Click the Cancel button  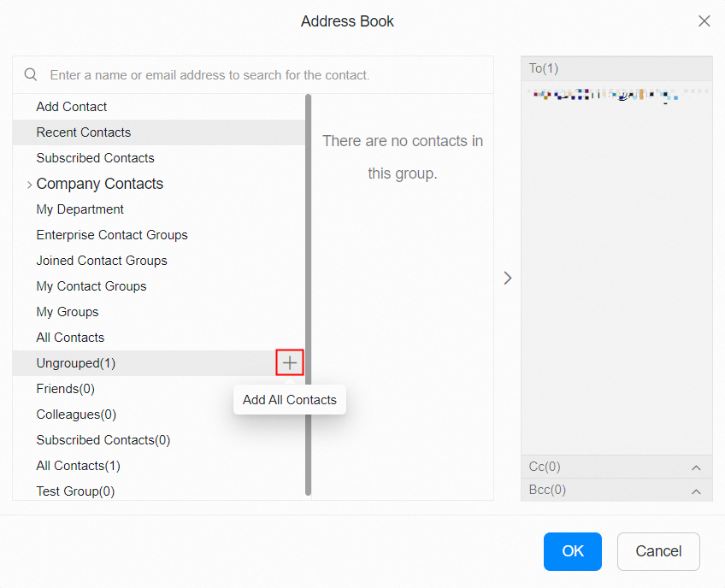pyautogui.click(x=658, y=551)
